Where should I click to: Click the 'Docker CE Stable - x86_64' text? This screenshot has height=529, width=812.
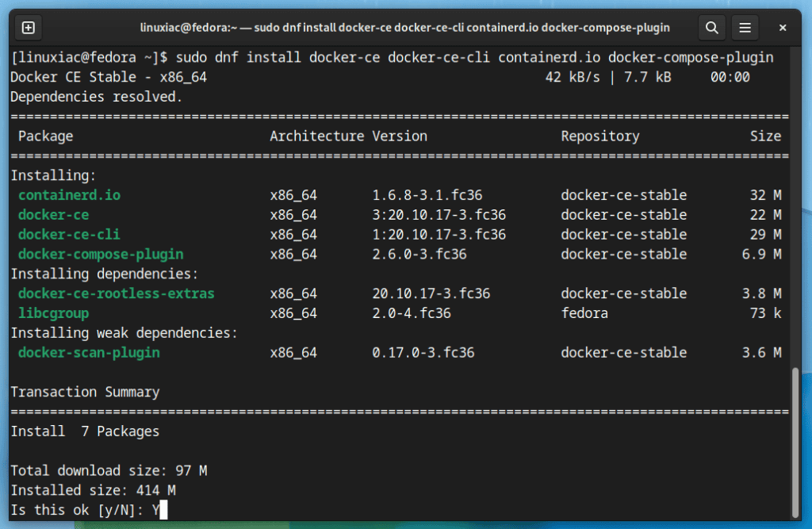(x=109, y=77)
